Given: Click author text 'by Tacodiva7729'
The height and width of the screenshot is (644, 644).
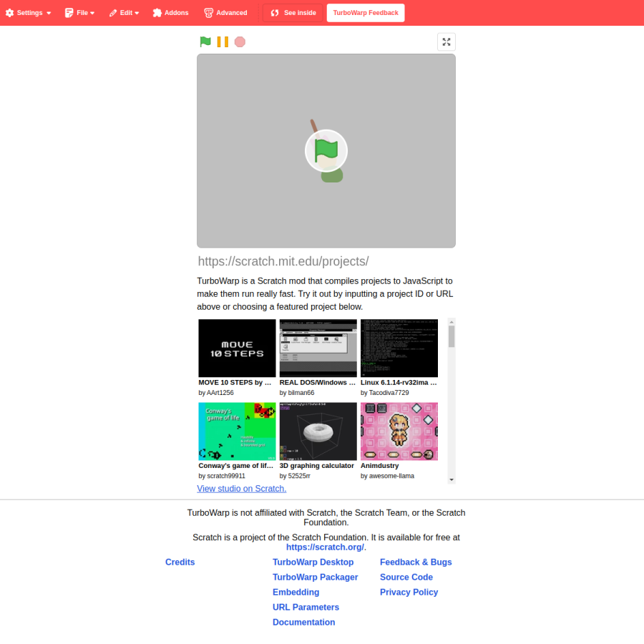Looking at the screenshot, I should click(384, 393).
